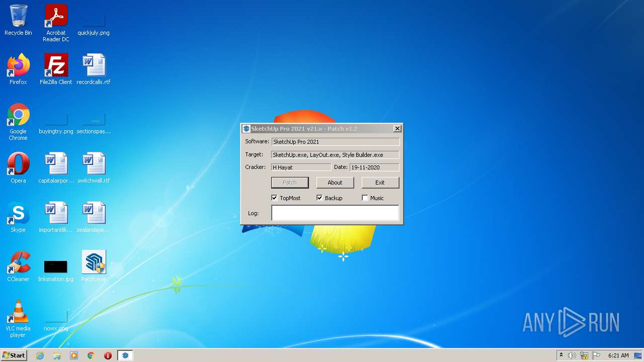Launch Opera desktop shortcut
This screenshot has width=644, height=362.
coord(18,168)
